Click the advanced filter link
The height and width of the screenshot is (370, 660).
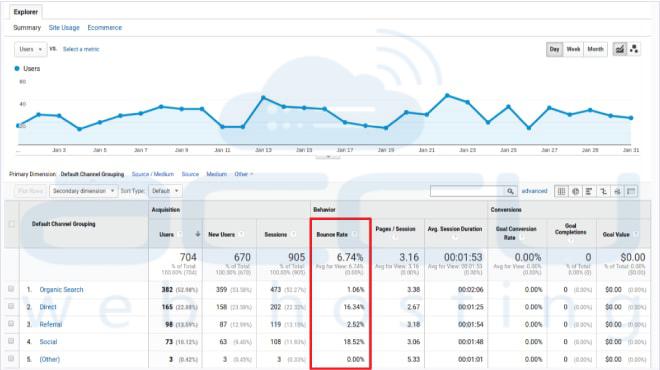point(534,191)
